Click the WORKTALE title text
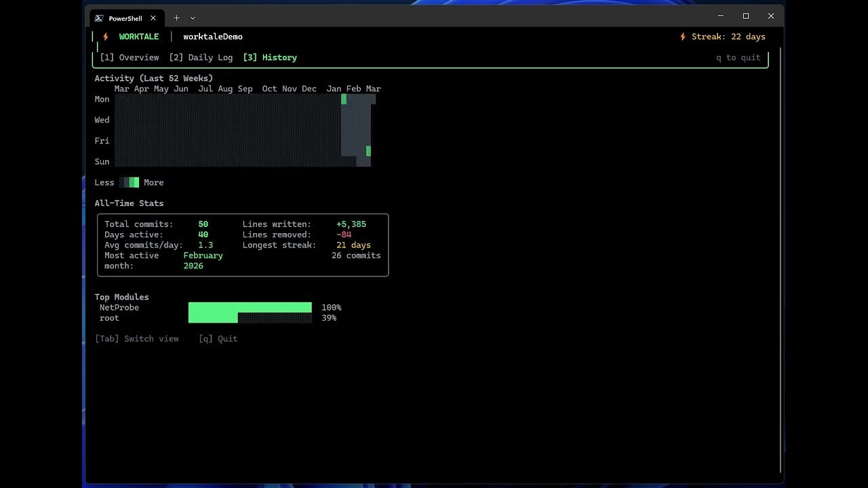Viewport: 868px width, 488px height. click(x=139, y=37)
